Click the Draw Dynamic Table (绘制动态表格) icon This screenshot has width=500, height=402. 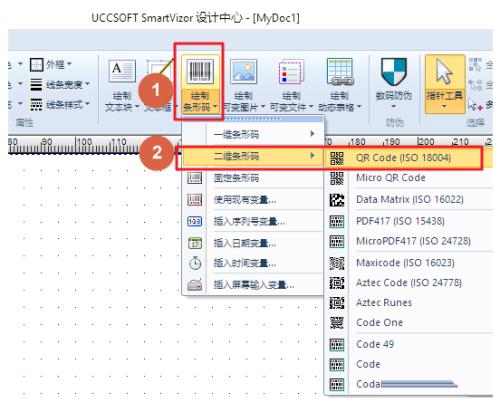tap(340, 71)
